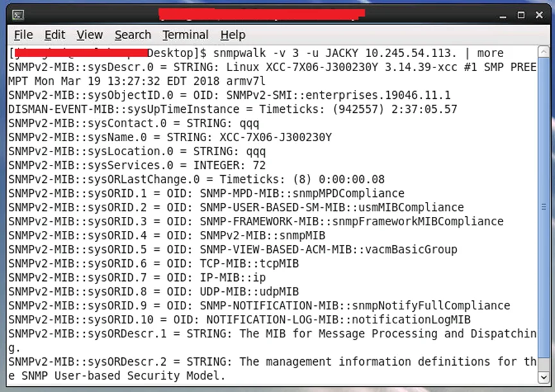
Task: Open the File menu
Action: tap(23, 35)
